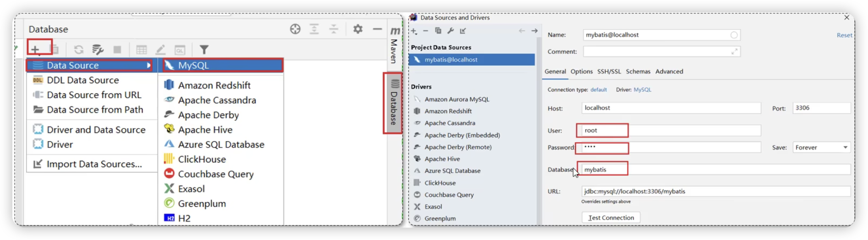Switch to the SSH/SSL tab

(x=609, y=71)
